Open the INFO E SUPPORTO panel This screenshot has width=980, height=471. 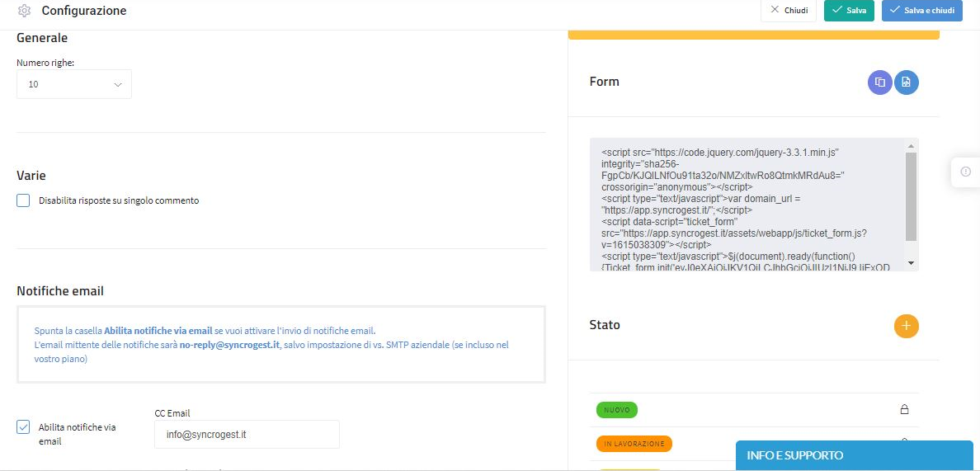854,455
